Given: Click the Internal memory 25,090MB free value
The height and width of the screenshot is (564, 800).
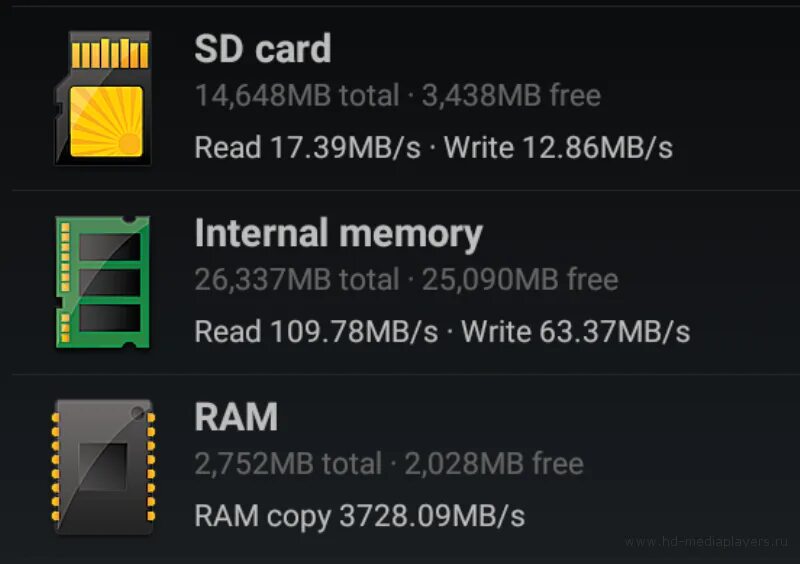Looking at the screenshot, I should (x=520, y=279).
